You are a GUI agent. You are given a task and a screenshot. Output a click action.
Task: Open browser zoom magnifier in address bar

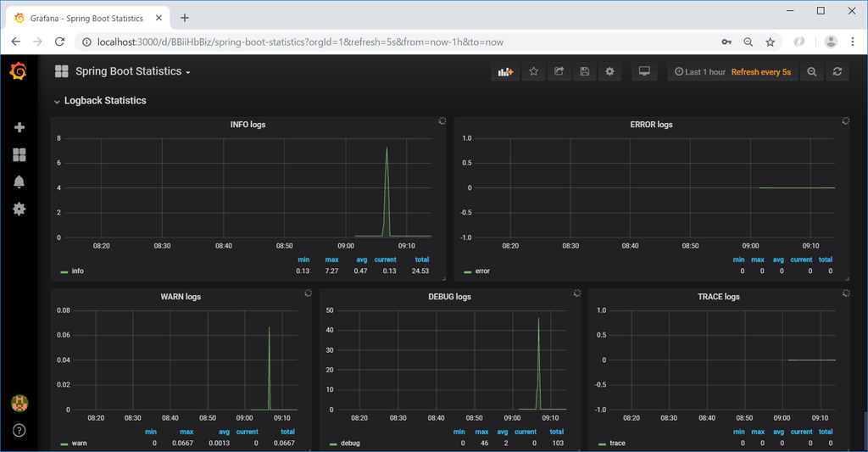[748, 42]
